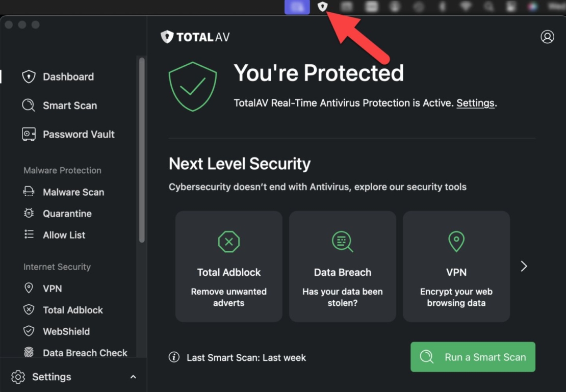Open the Internet Security section
The image size is (566, 392).
pos(56,267)
